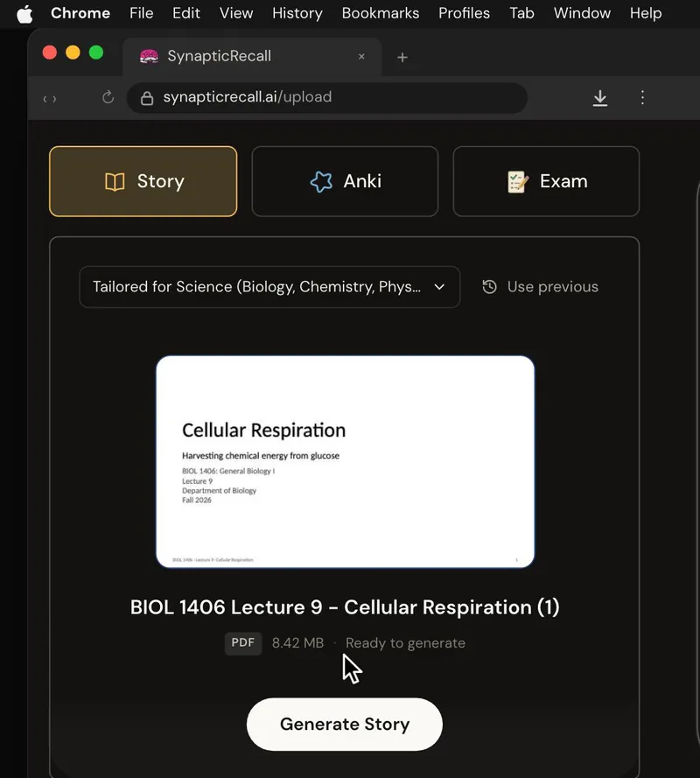Open the Tailored for Science dropdown
The height and width of the screenshot is (778, 700).
pos(269,287)
